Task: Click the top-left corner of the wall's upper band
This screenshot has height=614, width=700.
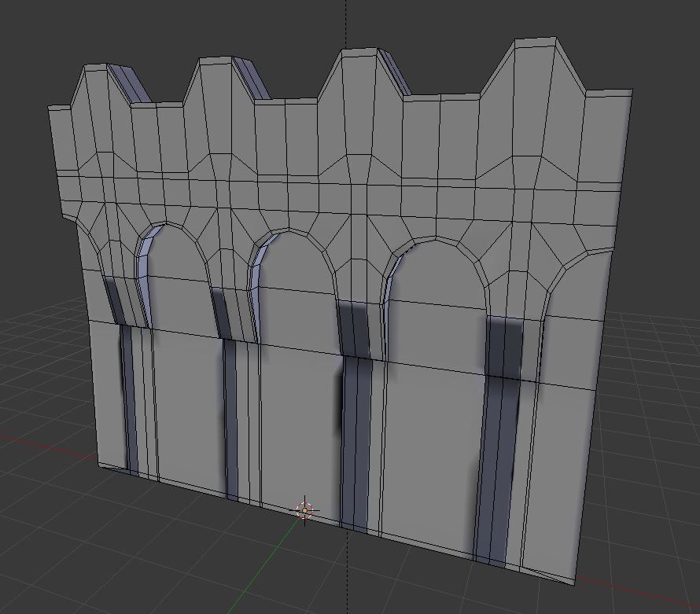Action: [x=50, y=108]
